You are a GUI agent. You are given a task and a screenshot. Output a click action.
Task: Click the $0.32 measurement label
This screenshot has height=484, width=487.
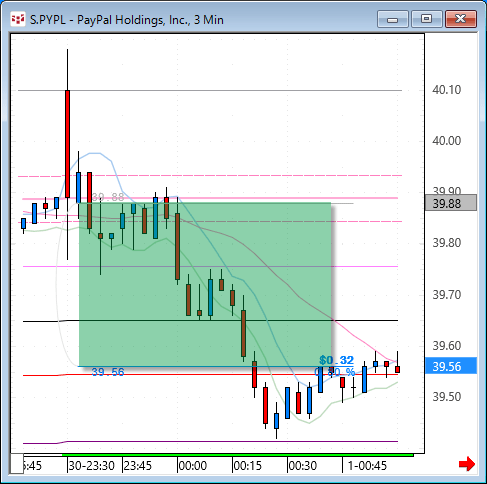(336, 360)
